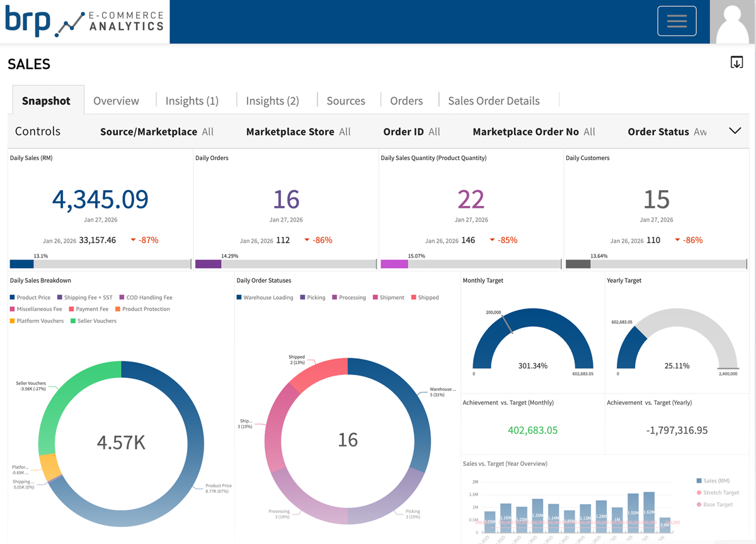This screenshot has height=544, width=756.
Task: Click the Controls label
Action: pyautogui.click(x=37, y=132)
